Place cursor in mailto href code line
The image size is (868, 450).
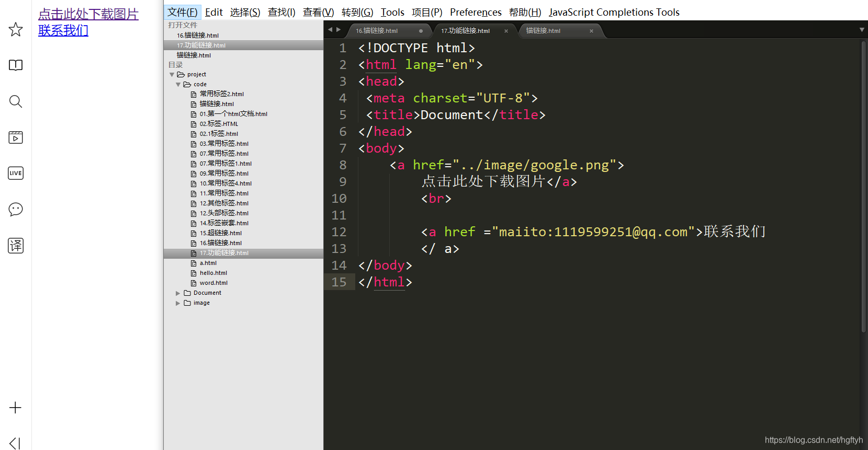point(593,232)
